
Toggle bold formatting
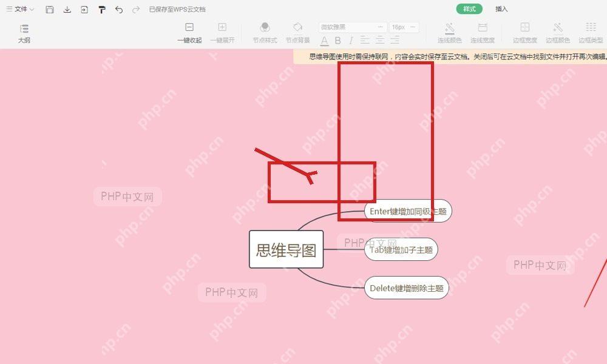coord(337,40)
